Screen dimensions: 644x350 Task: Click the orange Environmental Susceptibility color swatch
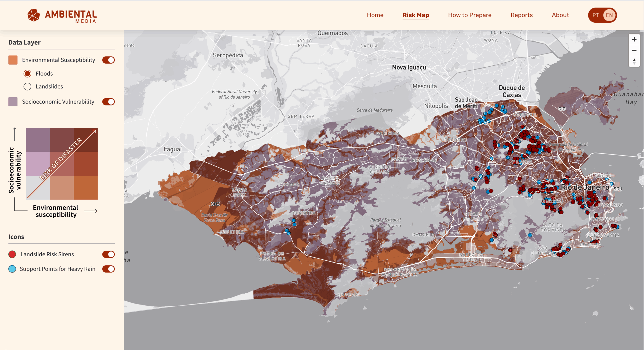point(13,60)
